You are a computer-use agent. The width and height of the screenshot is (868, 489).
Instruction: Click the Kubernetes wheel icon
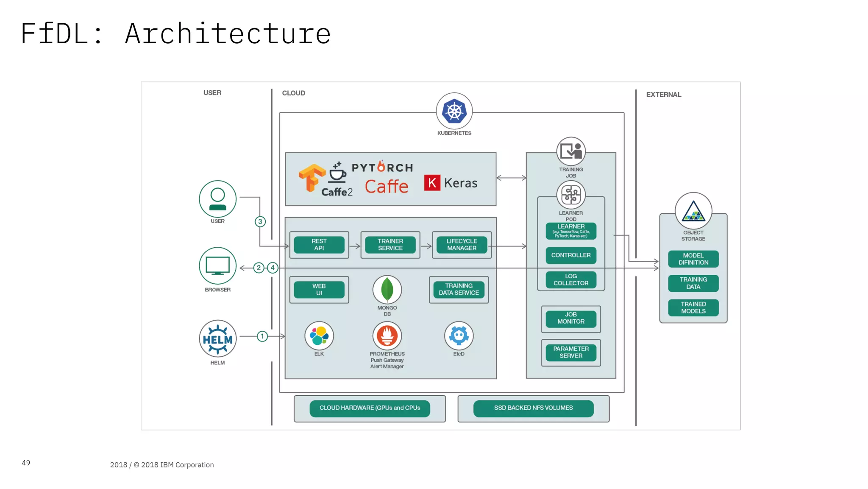pyautogui.click(x=454, y=111)
